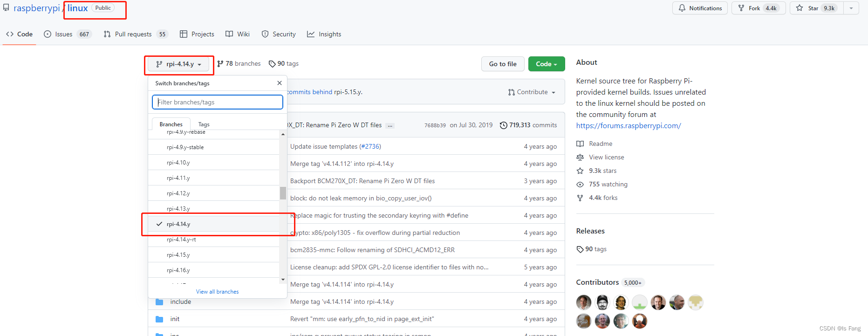Go to the Projects tab
868x336 pixels.
[197, 34]
